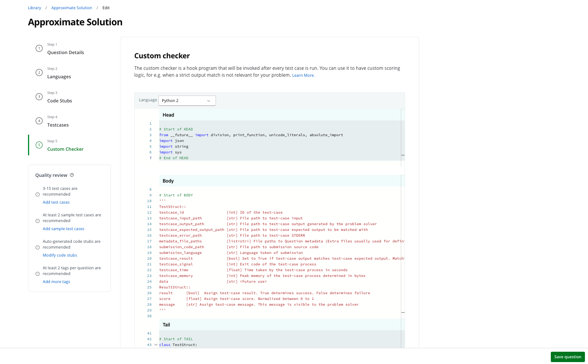Click the Step 3 circle icon

coord(39,97)
